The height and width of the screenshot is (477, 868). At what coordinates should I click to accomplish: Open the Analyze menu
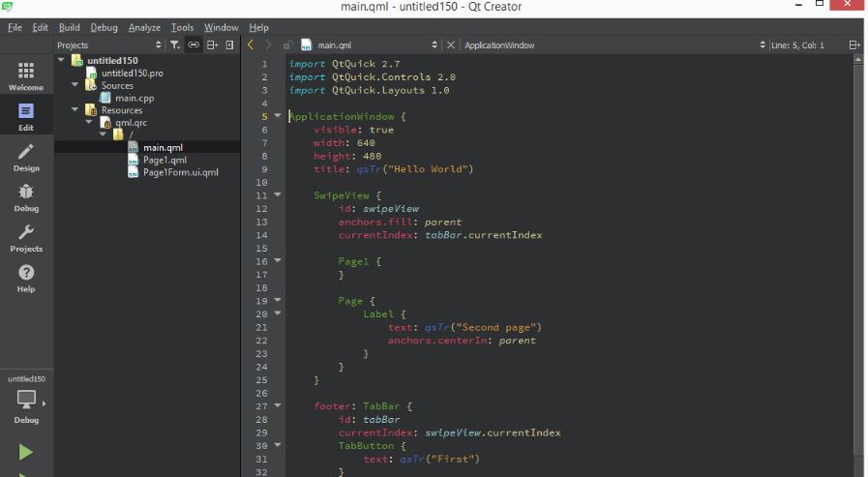tap(144, 27)
